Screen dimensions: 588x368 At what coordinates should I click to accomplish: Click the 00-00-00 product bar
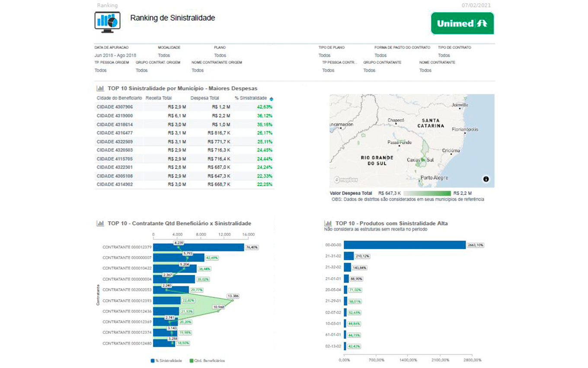point(405,245)
